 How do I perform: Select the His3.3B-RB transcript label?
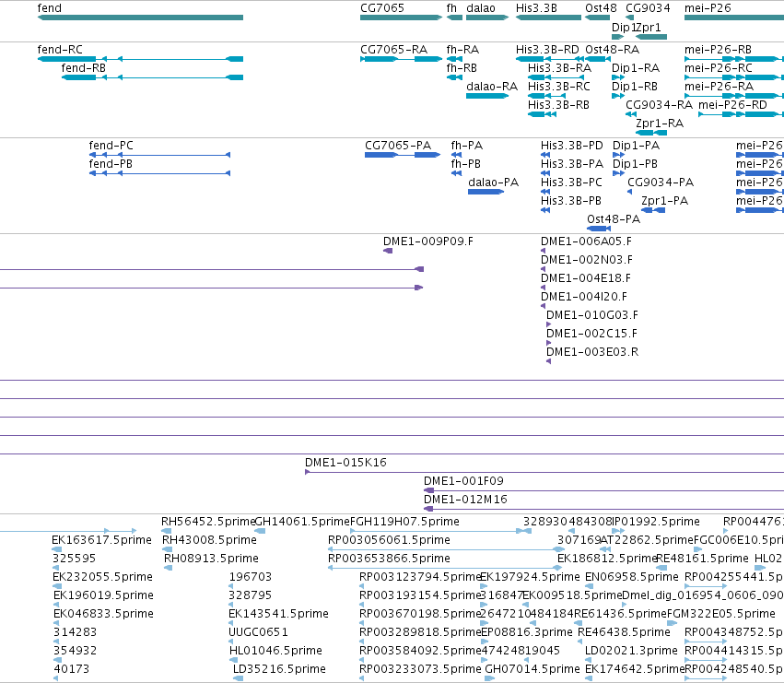pyautogui.click(x=558, y=105)
